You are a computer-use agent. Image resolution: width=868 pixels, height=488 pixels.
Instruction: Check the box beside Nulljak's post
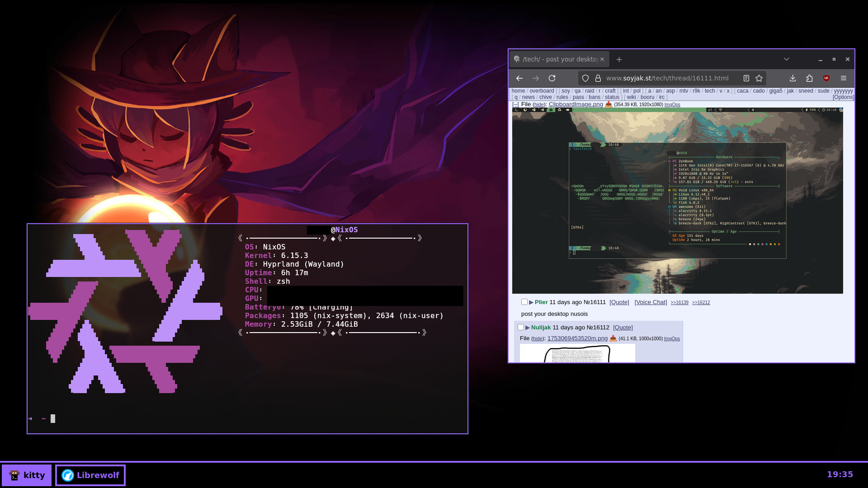[x=521, y=327]
